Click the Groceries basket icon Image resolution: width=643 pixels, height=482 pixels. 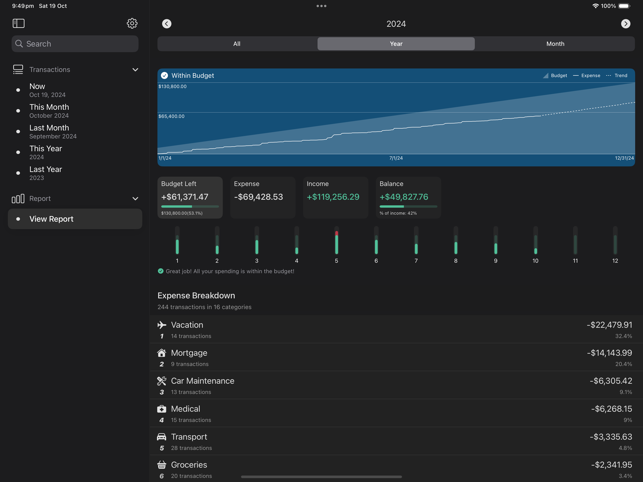162,465
